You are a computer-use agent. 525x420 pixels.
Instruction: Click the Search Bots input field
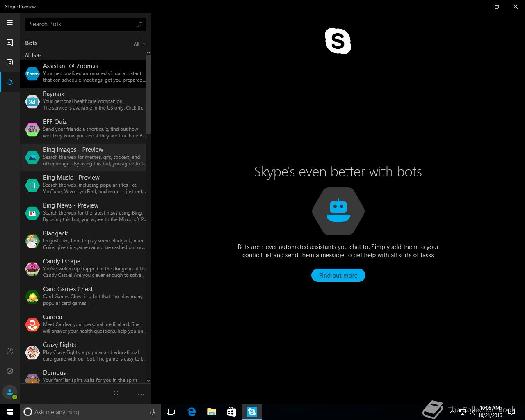85,24
